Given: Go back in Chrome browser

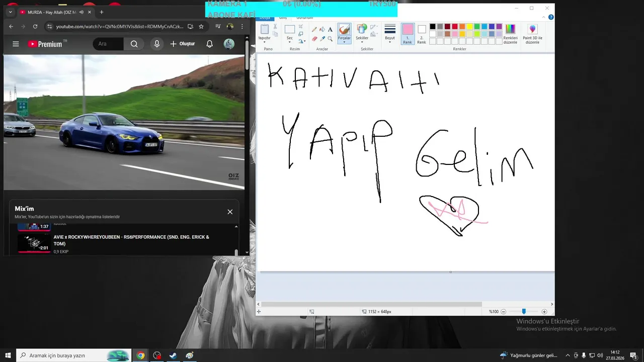Looking at the screenshot, I should coord(11,26).
